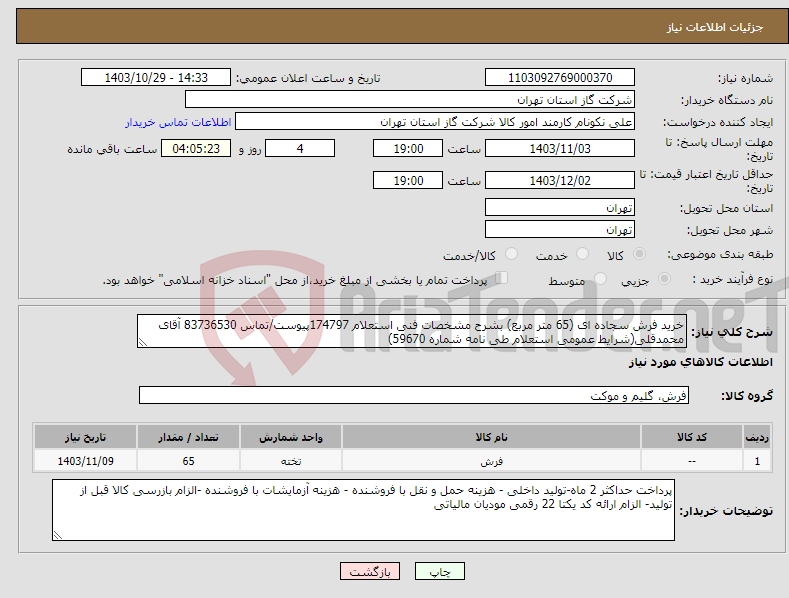This screenshot has width=789, height=598.
Task: Click the چاپ print button
Action: 440,571
